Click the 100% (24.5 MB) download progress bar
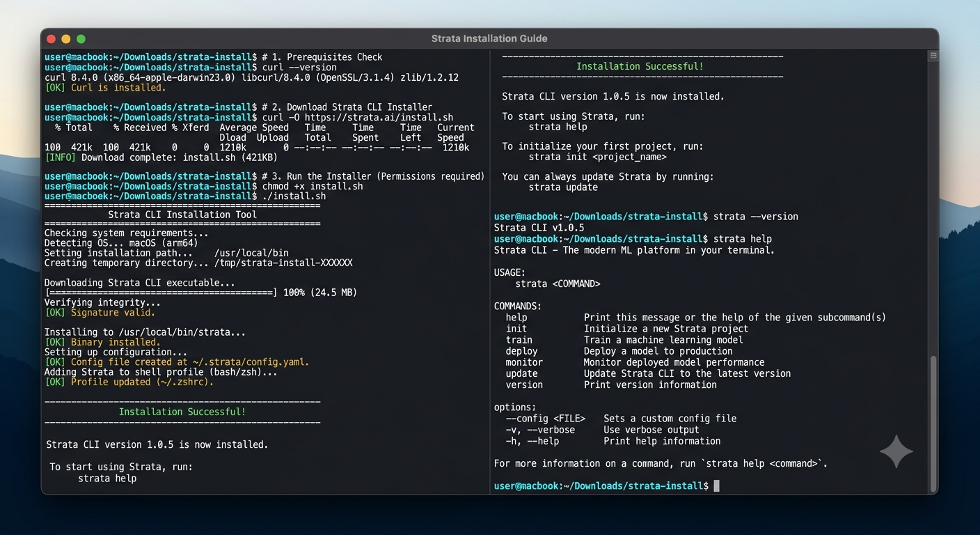Viewport: 980px width, 535px height. pos(161,293)
